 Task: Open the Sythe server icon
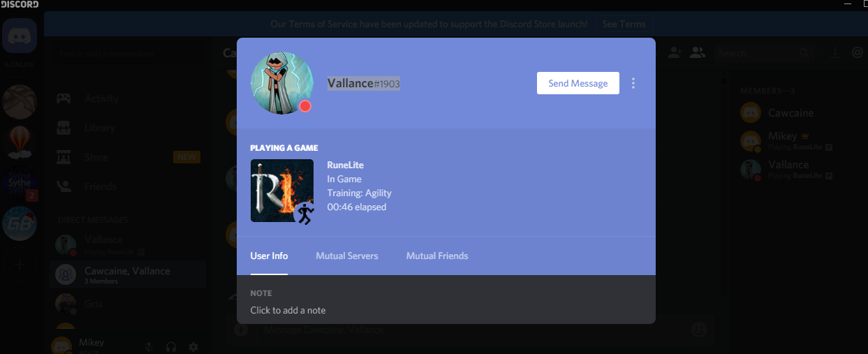19,183
